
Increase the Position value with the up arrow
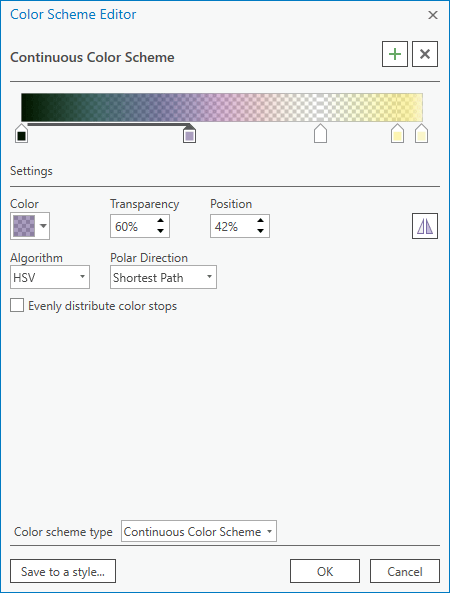(x=260, y=221)
